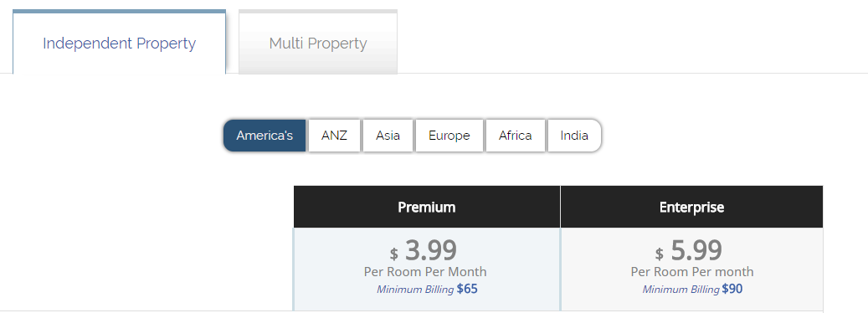Select the America's region button
The image size is (868, 313).
(265, 136)
